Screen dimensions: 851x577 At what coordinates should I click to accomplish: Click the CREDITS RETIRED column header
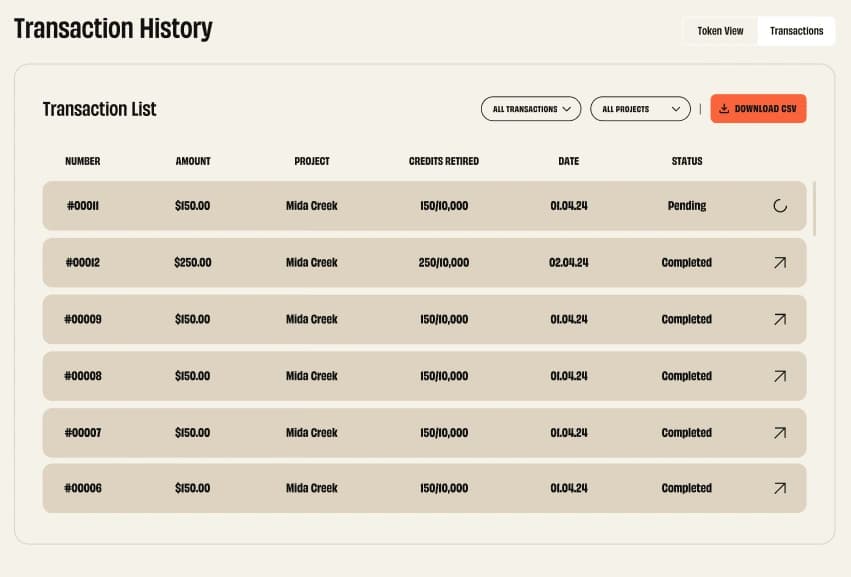pyautogui.click(x=443, y=161)
